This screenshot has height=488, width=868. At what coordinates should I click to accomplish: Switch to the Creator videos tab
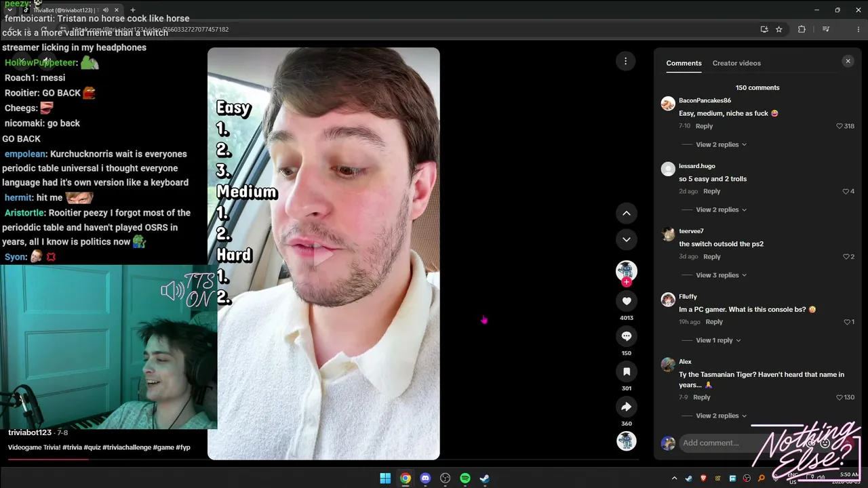click(x=736, y=63)
